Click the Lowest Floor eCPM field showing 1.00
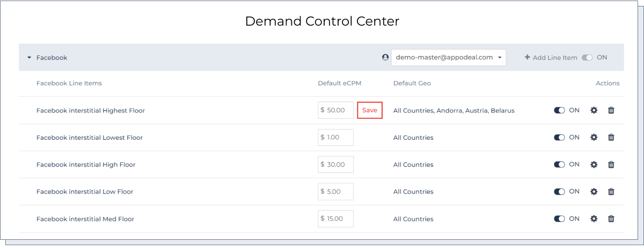The height and width of the screenshot is (250, 644). [x=336, y=137]
